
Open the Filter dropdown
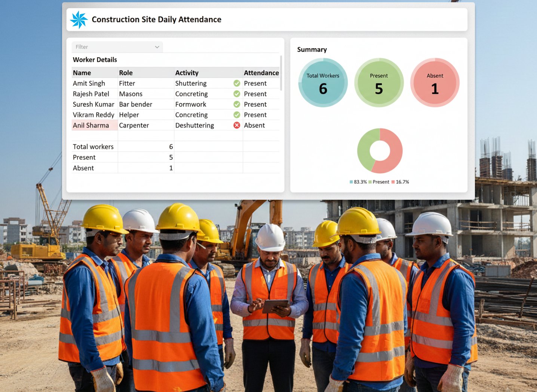[117, 47]
